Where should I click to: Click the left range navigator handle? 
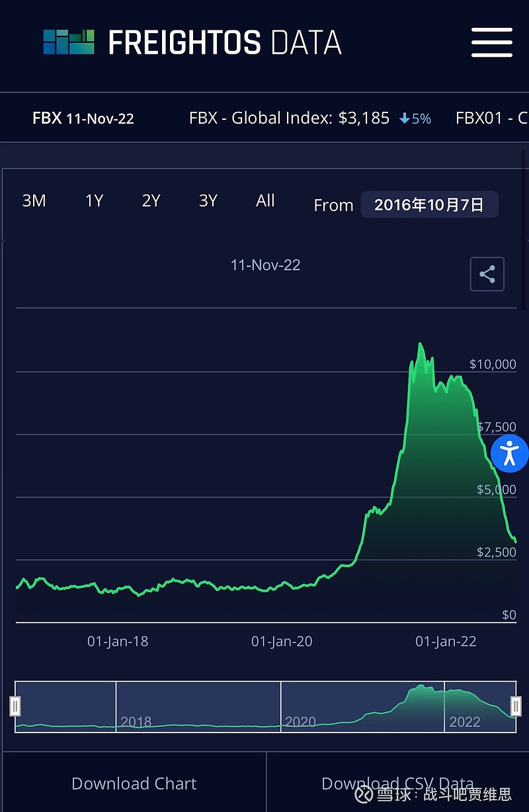coord(15,706)
